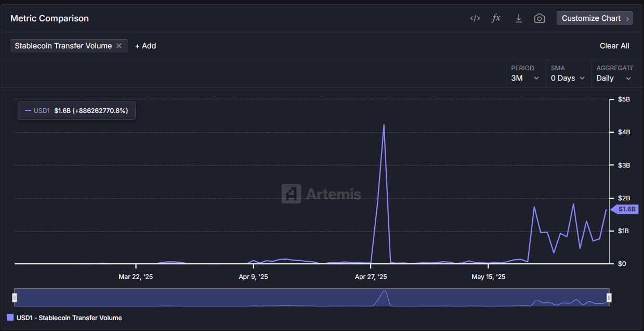Click the $0 y-axis label

point(622,264)
